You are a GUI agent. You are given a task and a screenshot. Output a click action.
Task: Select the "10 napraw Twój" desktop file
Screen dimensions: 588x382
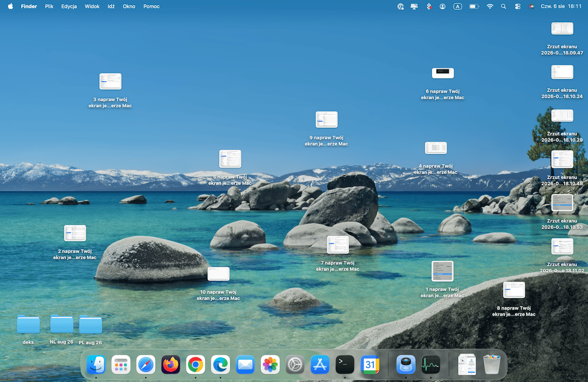(x=219, y=274)
